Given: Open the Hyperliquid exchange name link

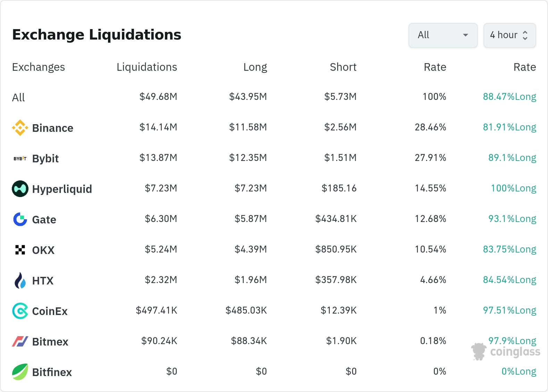Looking at the screenshot, I should pos(62,189).
